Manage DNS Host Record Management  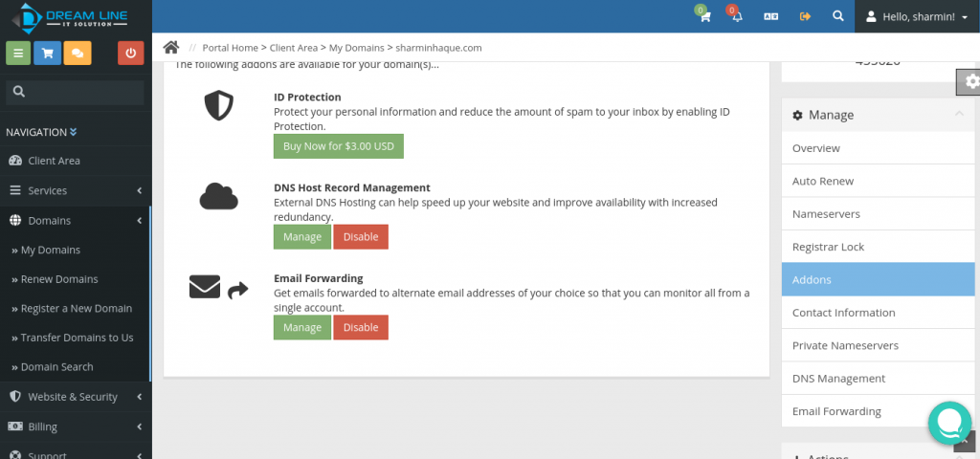(302, 237)
